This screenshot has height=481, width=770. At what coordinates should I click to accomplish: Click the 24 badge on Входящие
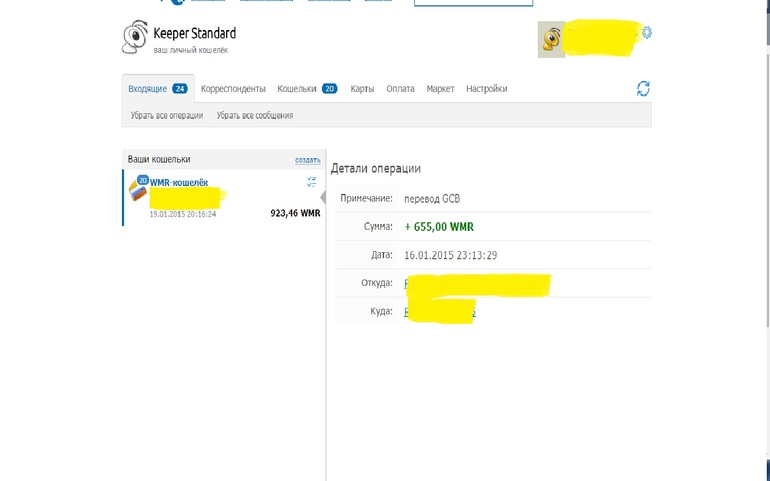(x=180, y=89)
